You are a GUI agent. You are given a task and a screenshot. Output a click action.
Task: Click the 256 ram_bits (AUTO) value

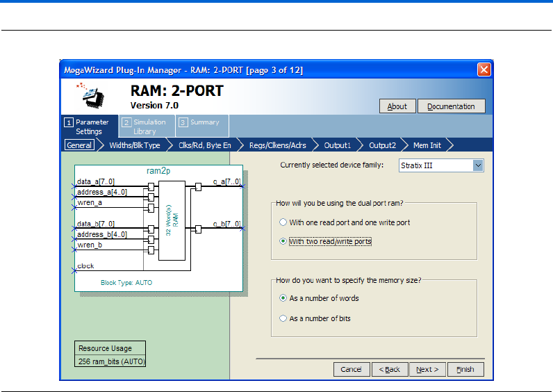[111, 361]
